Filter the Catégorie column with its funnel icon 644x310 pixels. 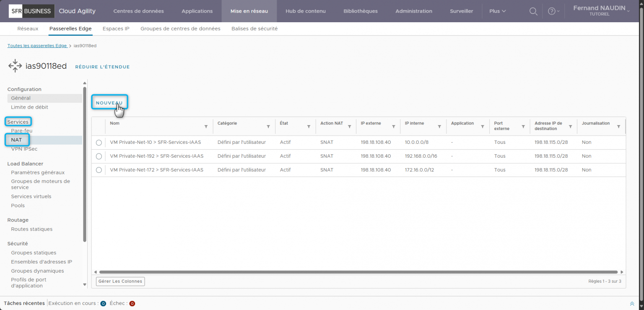[x=268, y=126]
